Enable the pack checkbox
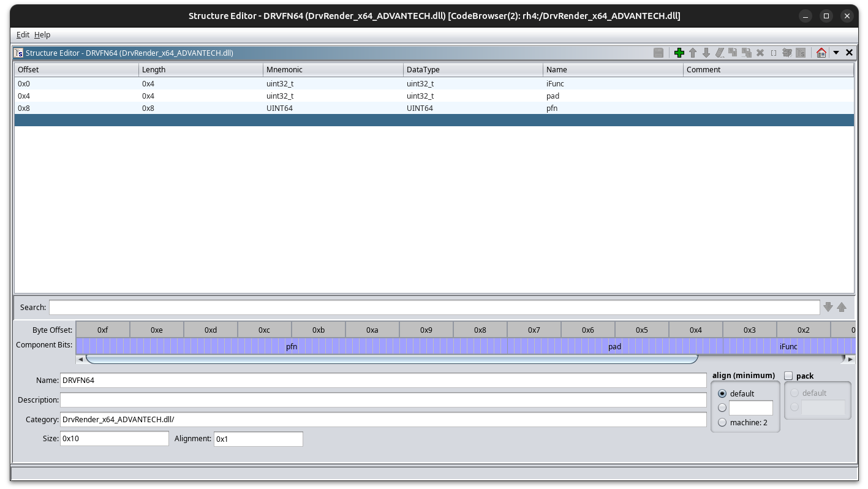The image size is (868, 489). [788, 376]
